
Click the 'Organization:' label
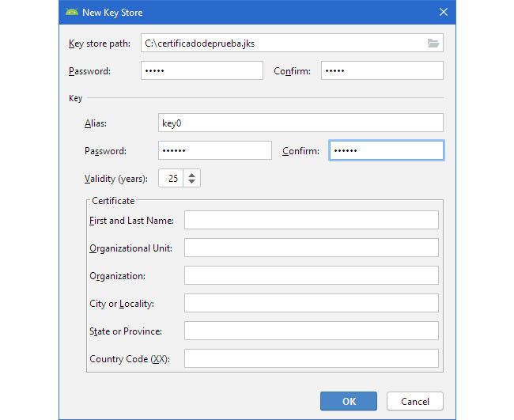117,276
